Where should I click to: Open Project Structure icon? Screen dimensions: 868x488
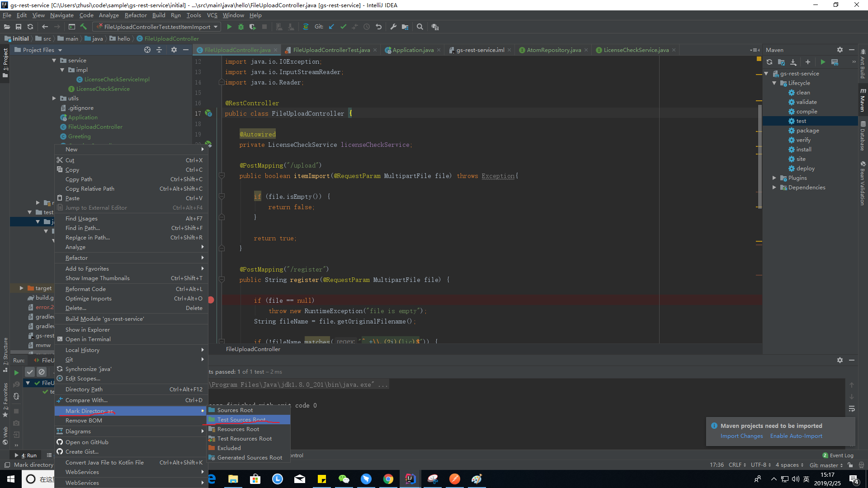(405, 27)
